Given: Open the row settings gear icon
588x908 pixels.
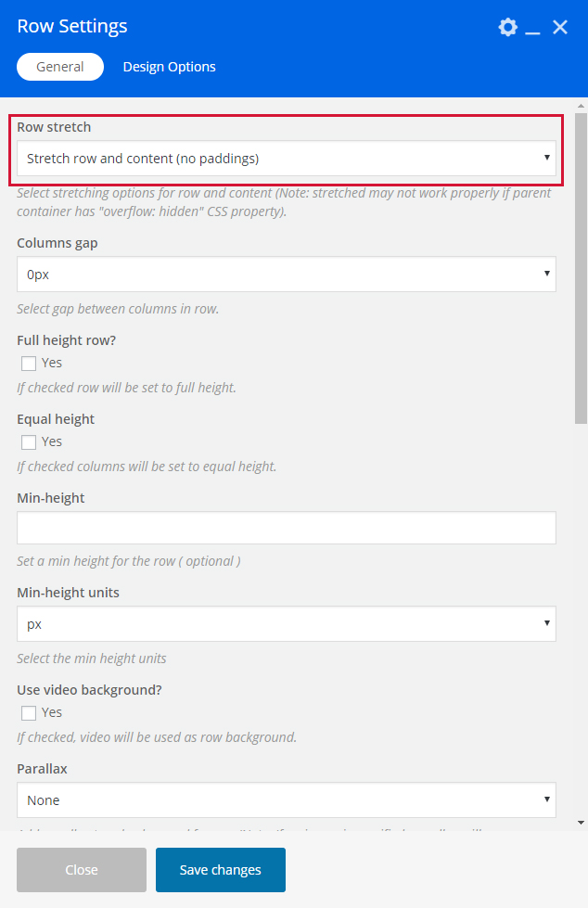Looking at the screenshot, I should pos(507,27).
